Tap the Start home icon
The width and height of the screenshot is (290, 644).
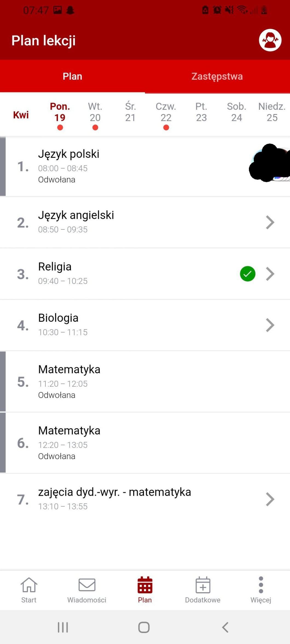(29, 585)
